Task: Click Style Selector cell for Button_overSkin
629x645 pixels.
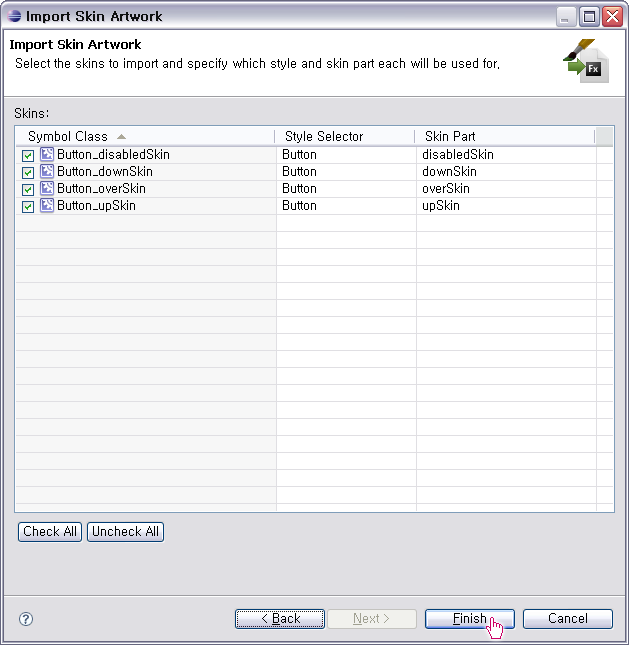Action: (346, 189)
